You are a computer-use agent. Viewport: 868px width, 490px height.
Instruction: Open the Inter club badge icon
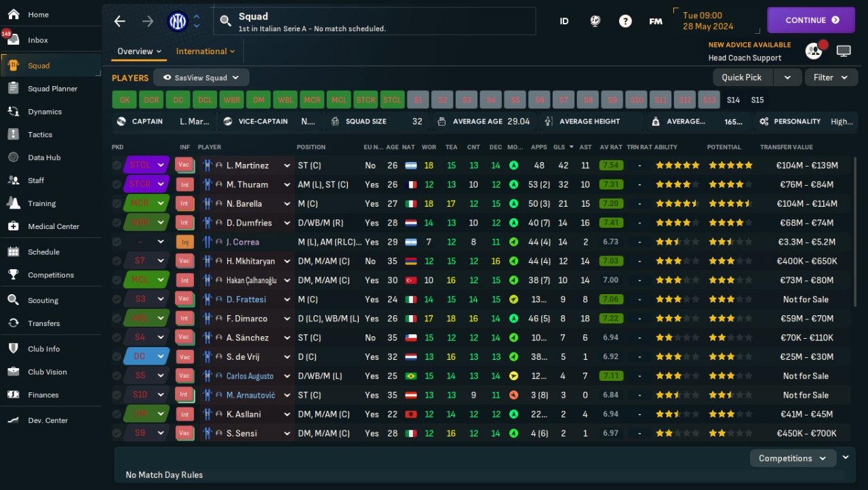click(x=178, y=21)
